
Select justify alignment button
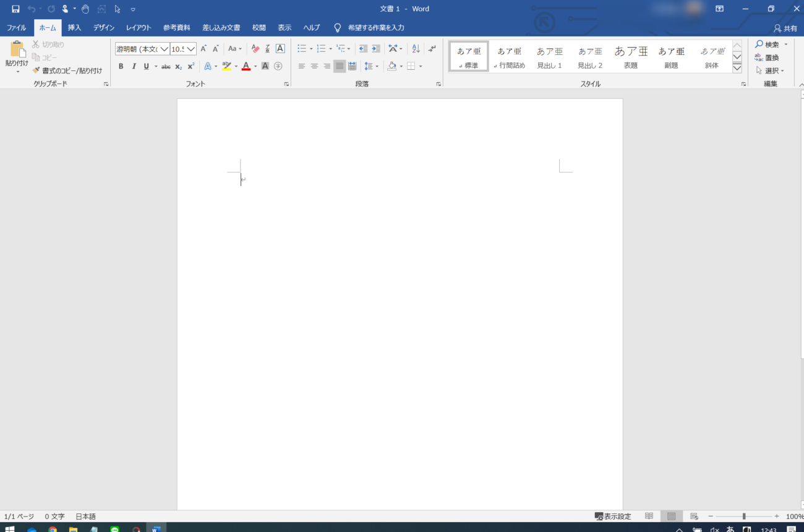coord(340,66)
